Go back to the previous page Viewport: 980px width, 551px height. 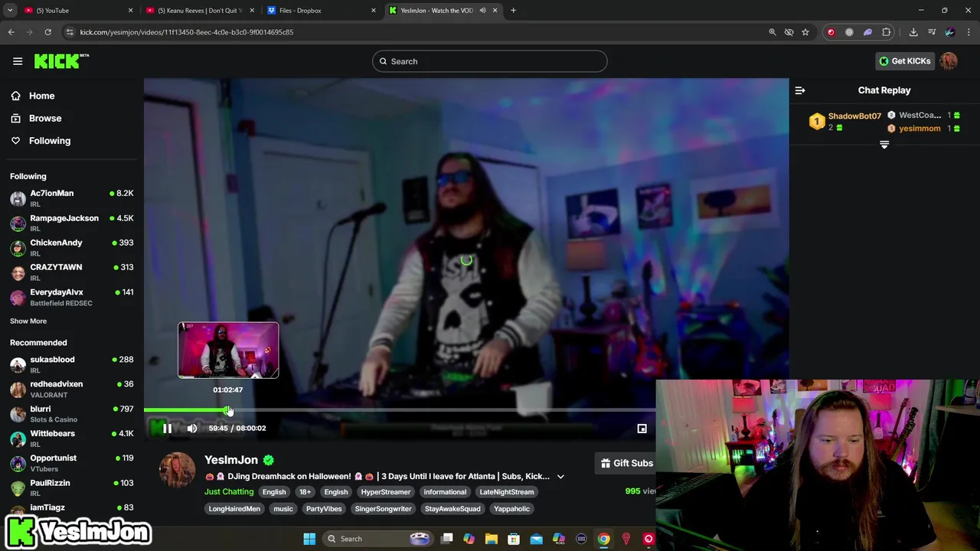pos(11,32)
